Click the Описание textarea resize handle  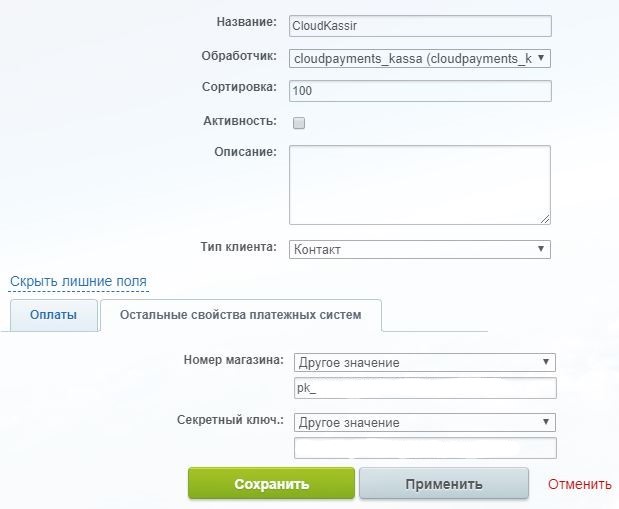[545, 219]
